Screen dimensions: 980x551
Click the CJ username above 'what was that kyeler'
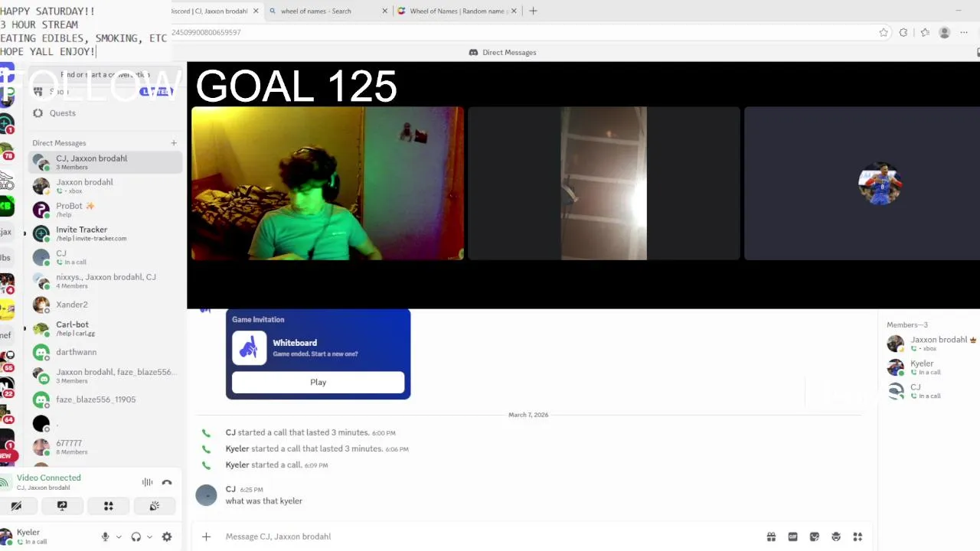(x=230, y=489)
